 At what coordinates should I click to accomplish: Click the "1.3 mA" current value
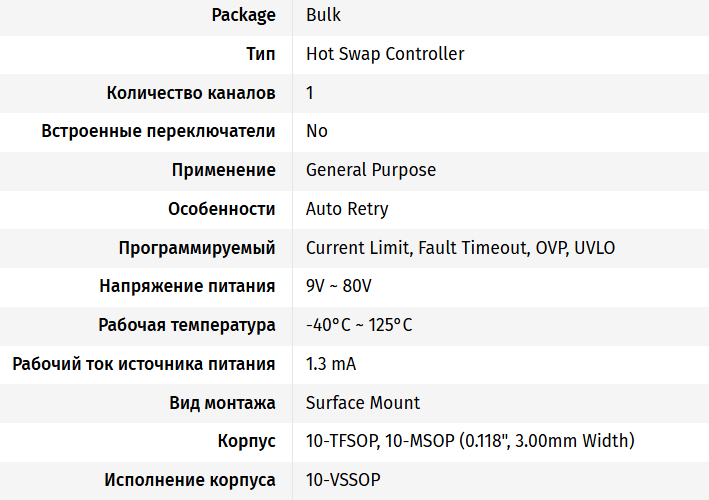pyautogui.click(x=331, y=364)
